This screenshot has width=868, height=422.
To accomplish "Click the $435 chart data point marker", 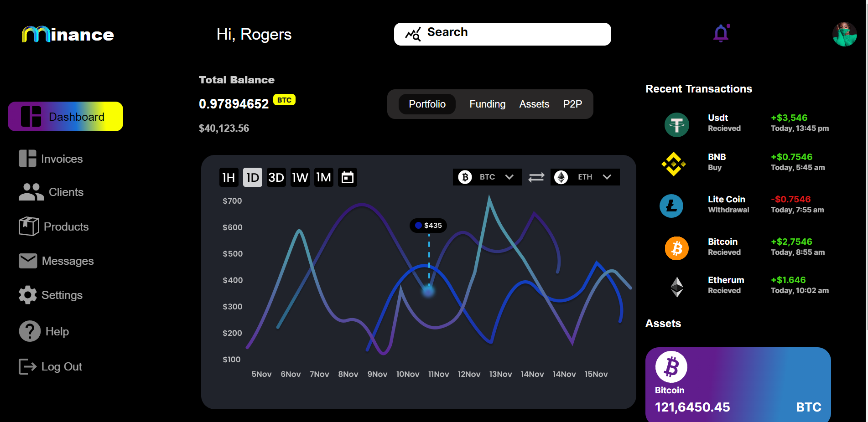I will coord(428,291).
